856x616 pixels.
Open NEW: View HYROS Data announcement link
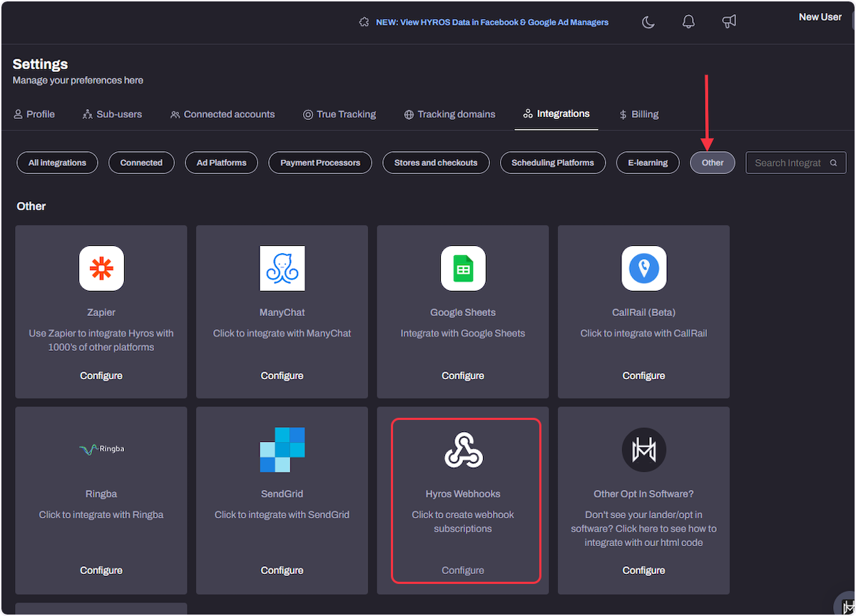pos(492,22)
